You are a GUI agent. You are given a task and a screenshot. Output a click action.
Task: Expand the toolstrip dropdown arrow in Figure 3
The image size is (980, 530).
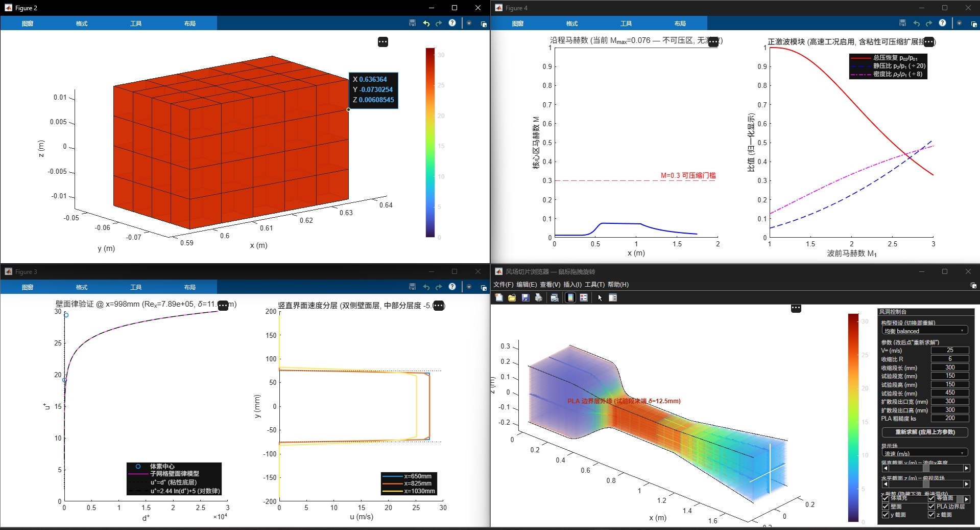click(x=469, y=287)
